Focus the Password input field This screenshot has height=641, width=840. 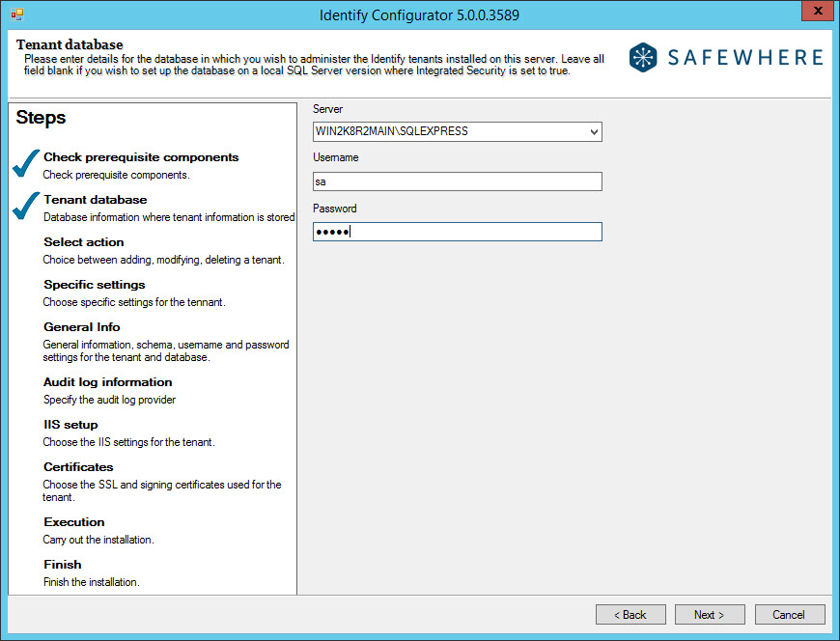tap(457, 232)
